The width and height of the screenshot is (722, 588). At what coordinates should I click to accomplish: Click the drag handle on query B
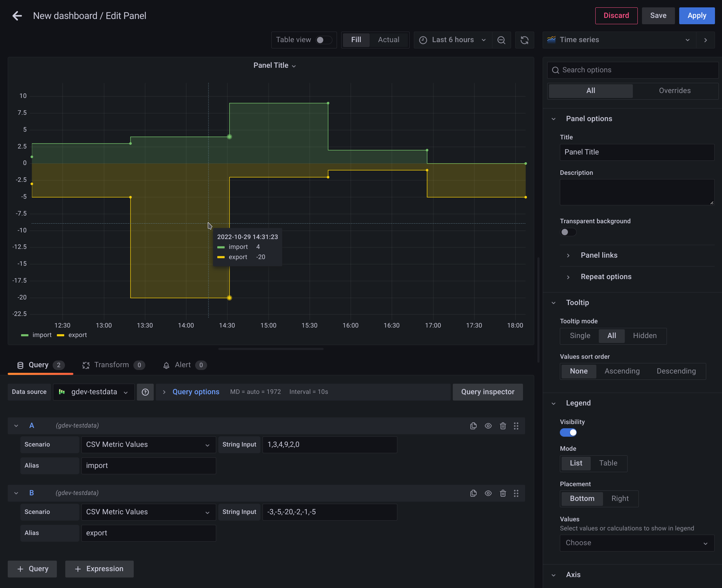[516, 493]
